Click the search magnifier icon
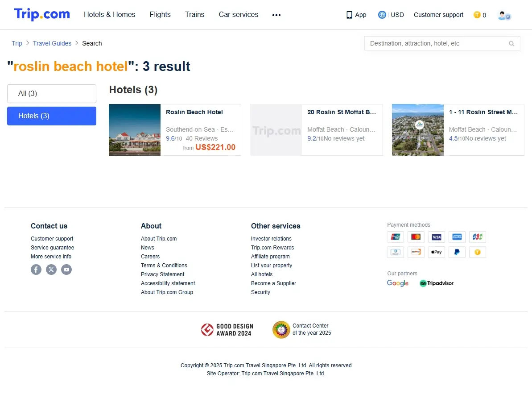 click(x=511, y=43)
